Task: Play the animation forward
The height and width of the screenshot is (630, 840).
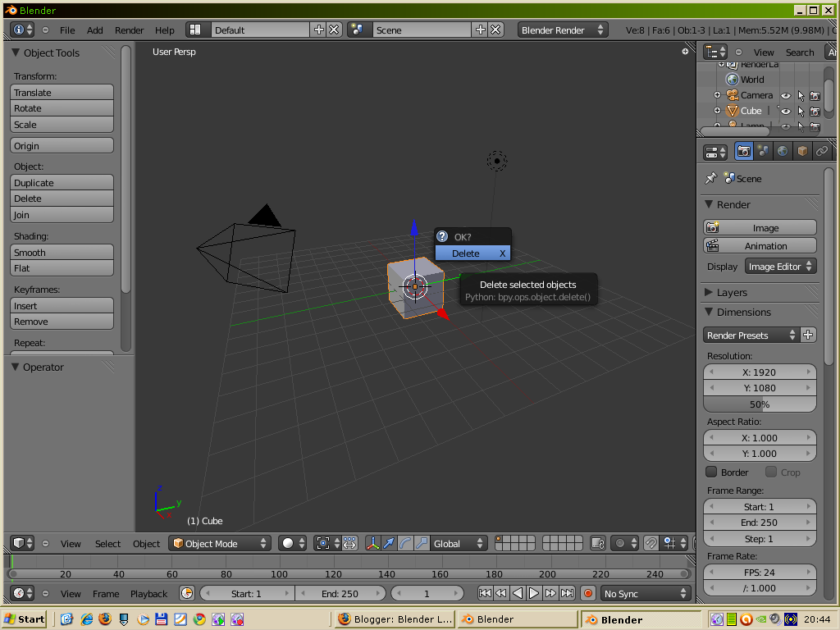Action: [533, 593]
